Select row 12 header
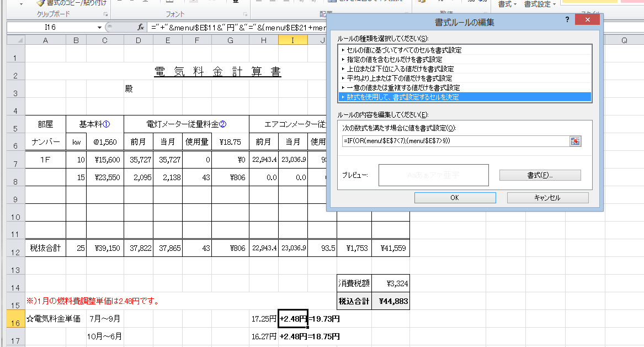This screenshot has width=644, height=347. click(x=15, y=248)
